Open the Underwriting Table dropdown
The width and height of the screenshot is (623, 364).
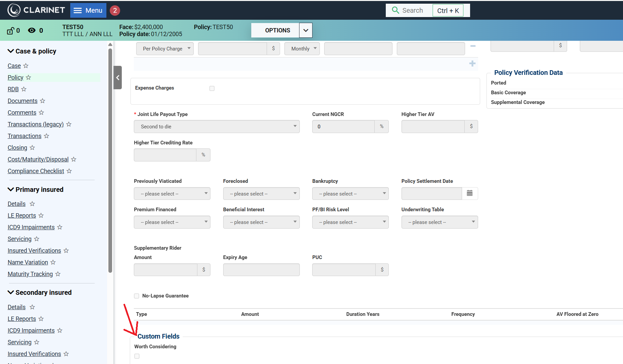(439, 222)
